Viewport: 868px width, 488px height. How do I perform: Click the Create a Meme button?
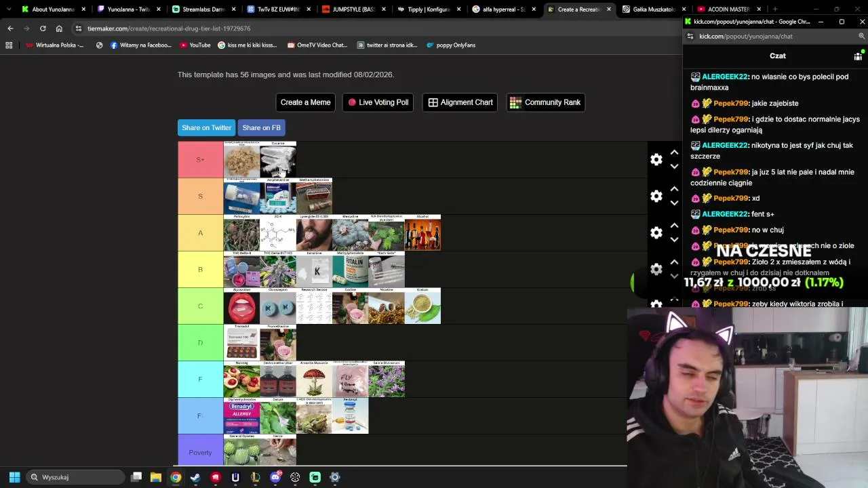coord(305,102)
